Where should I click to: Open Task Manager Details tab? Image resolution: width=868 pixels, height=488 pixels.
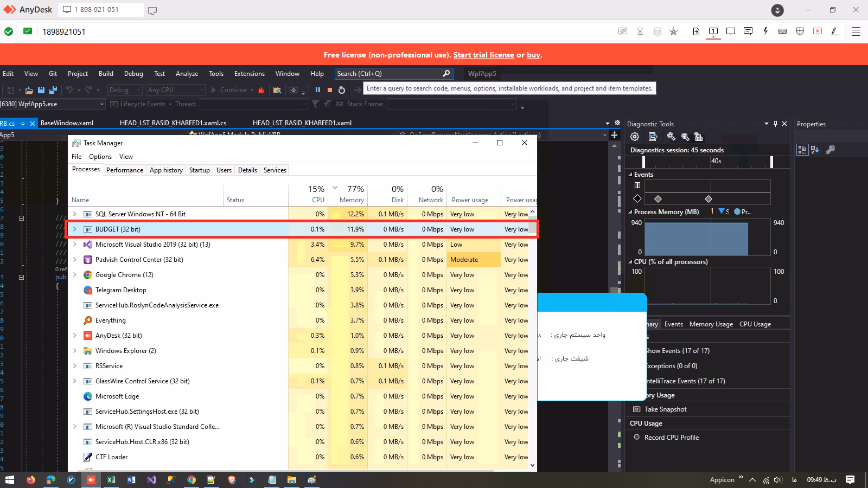[247, 170]
